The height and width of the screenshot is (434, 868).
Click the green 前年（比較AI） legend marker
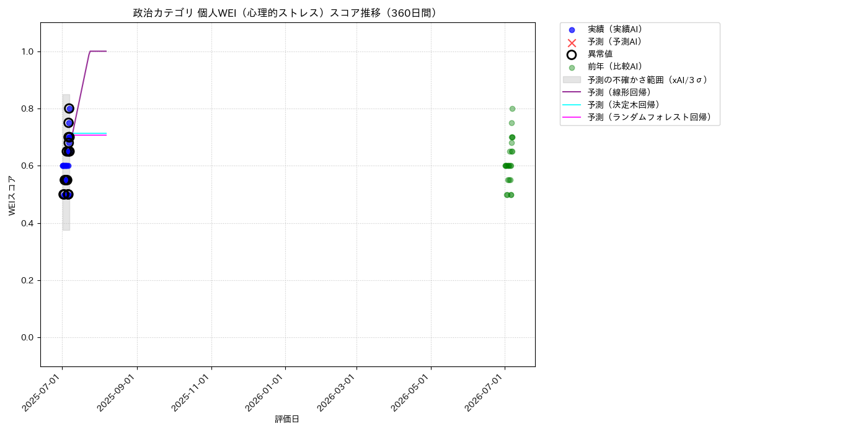pos(572,68)
